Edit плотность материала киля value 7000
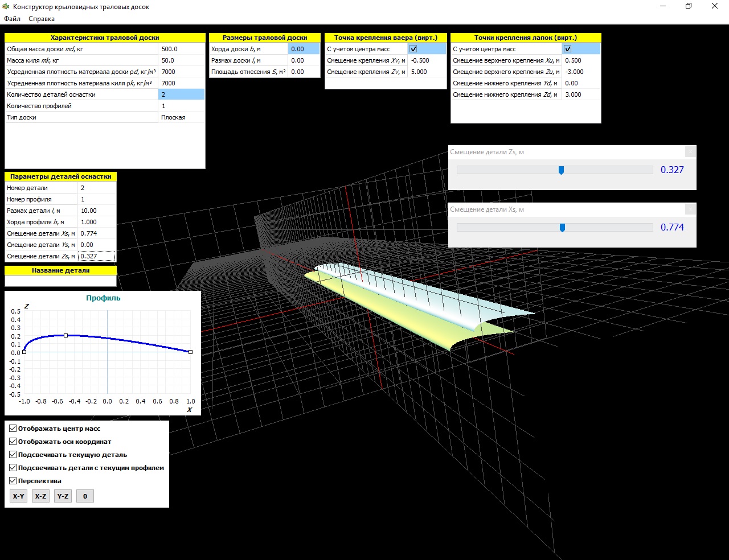Image resolution: width=729 pixels, height=560 pixels. [181, 83]
